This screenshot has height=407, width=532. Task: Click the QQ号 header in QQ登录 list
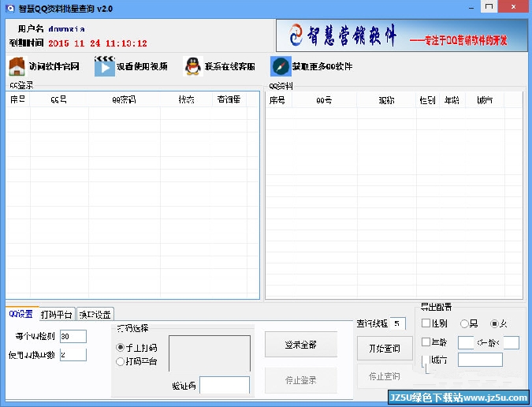coord(59,99)
